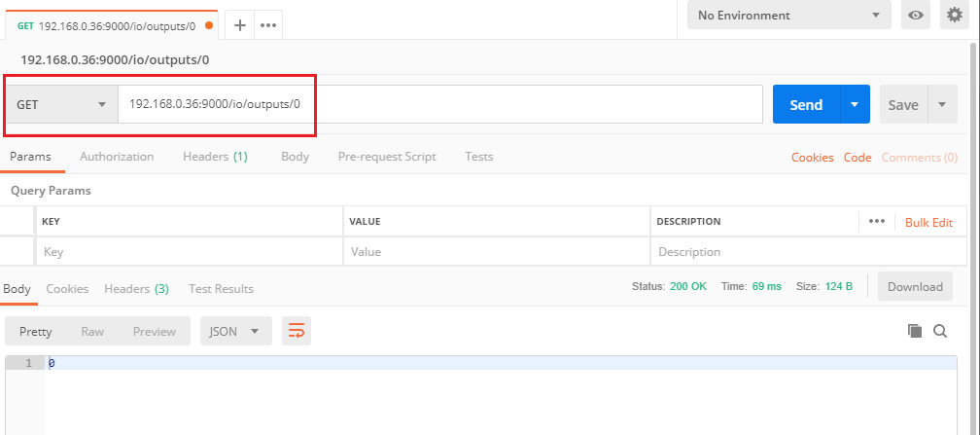Open the Cookies link
Viewport: 980px width, 435px height.
pyautogui.click(x=812, y=158)
